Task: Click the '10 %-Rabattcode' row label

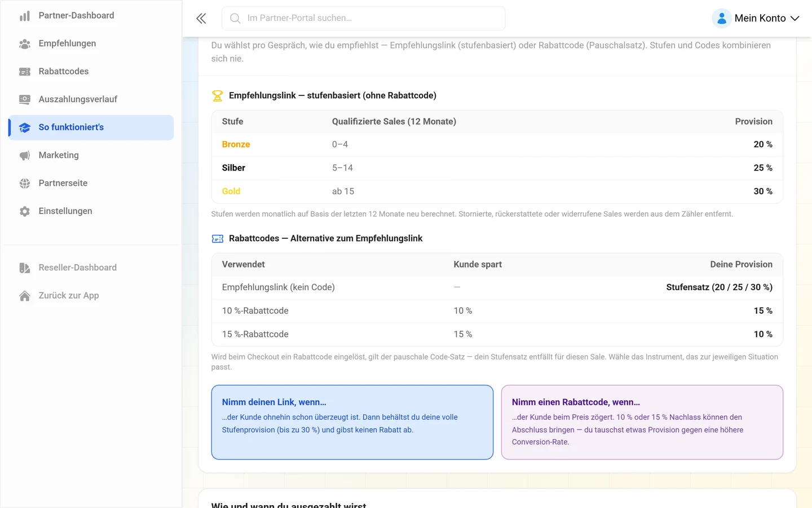Action: [255, 311]
